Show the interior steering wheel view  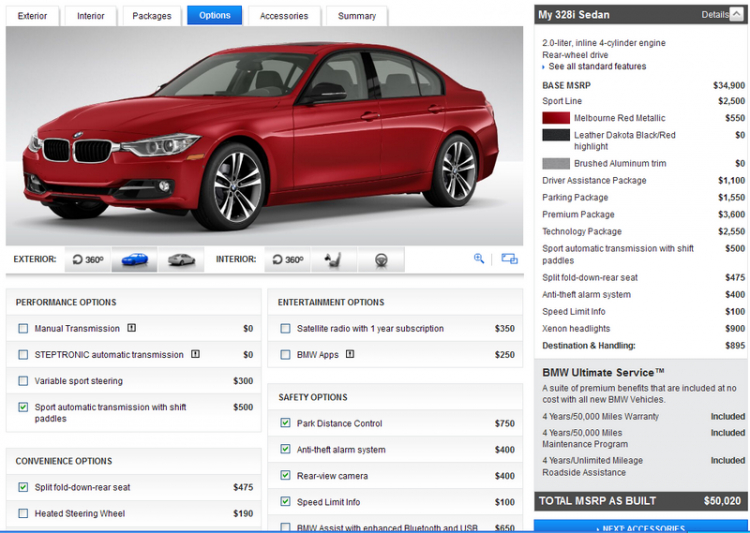pos(381,259)
